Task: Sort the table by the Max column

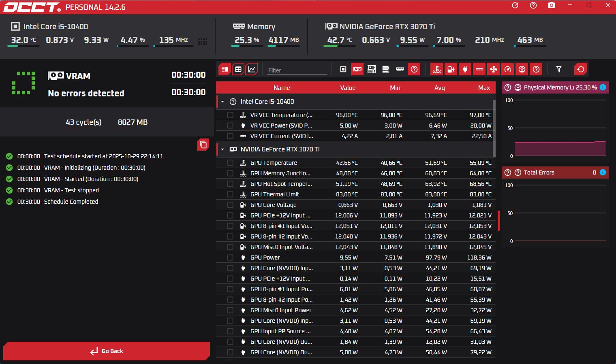Action: point(483,88)
